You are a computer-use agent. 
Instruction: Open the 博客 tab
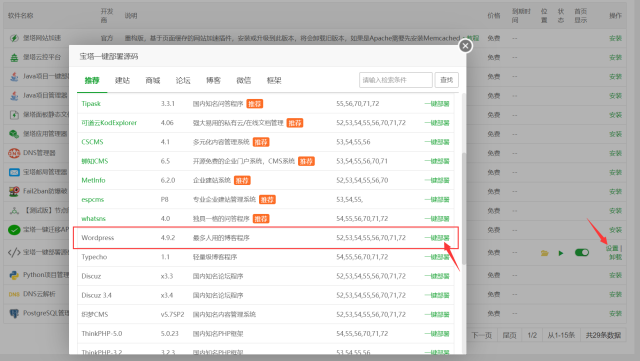coord(213,80)
